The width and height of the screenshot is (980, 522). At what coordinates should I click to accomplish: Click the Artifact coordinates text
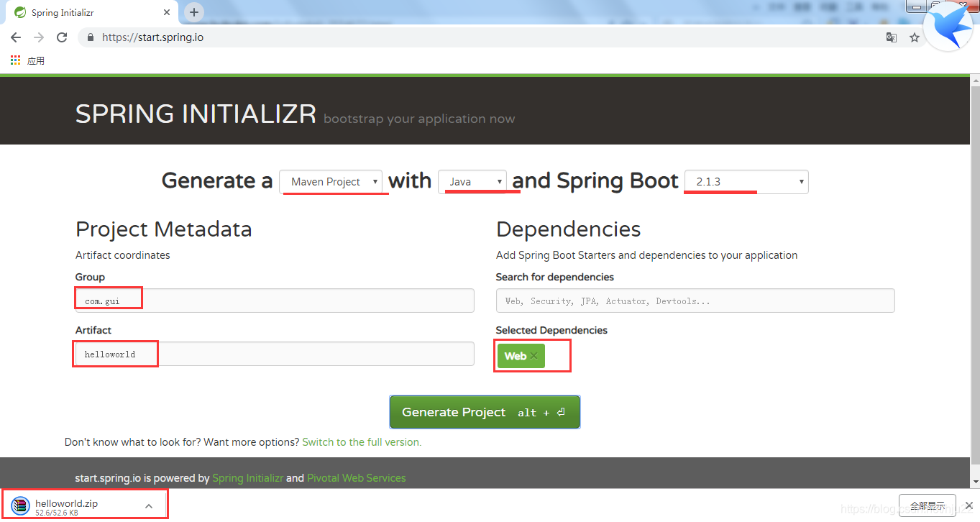tap(123, 255)
